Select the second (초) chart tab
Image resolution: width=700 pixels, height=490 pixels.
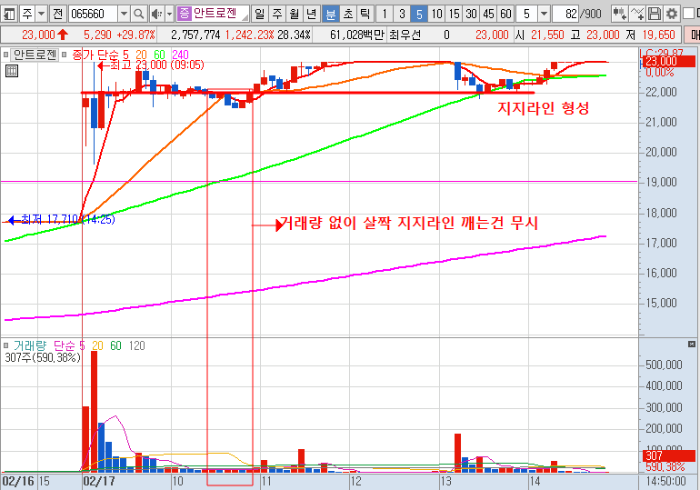[348, 14]
